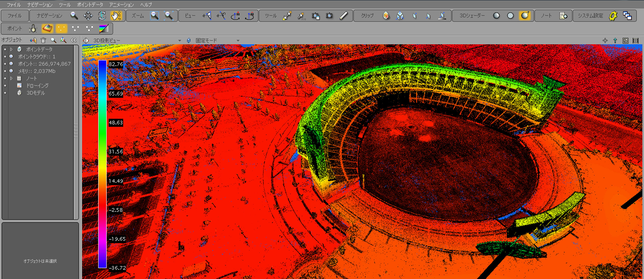The image size is (644, 279).
Task: Click the object panel magnifier icon
Action: tap(53, 40)
